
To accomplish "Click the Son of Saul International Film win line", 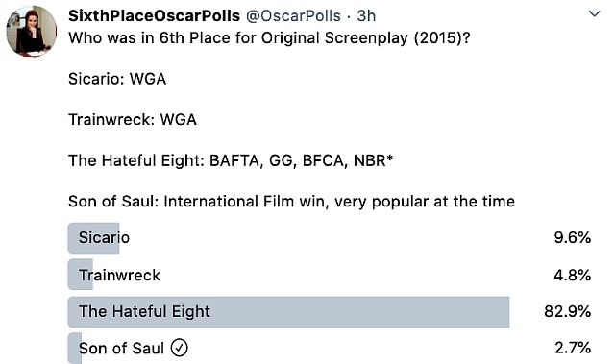I will 291,202.
